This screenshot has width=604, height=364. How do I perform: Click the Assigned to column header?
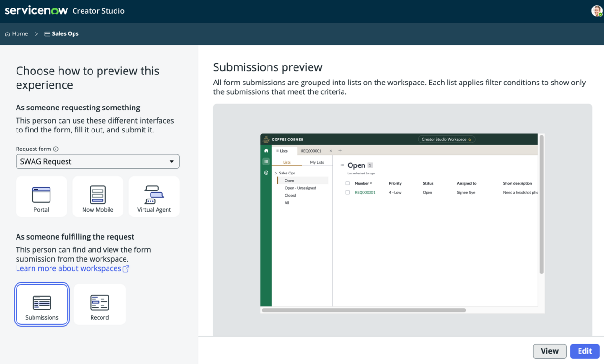pyautogui.click(x=466, y=183)
